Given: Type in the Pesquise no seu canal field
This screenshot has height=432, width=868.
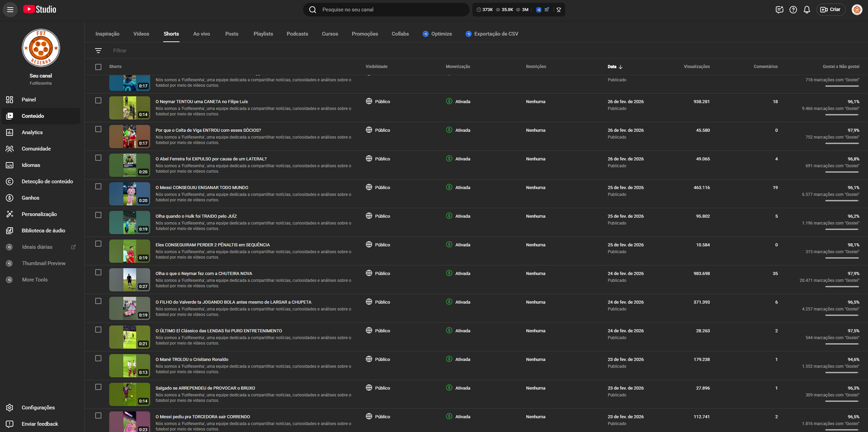Looking at the screenshot, I should pos(391,10).
